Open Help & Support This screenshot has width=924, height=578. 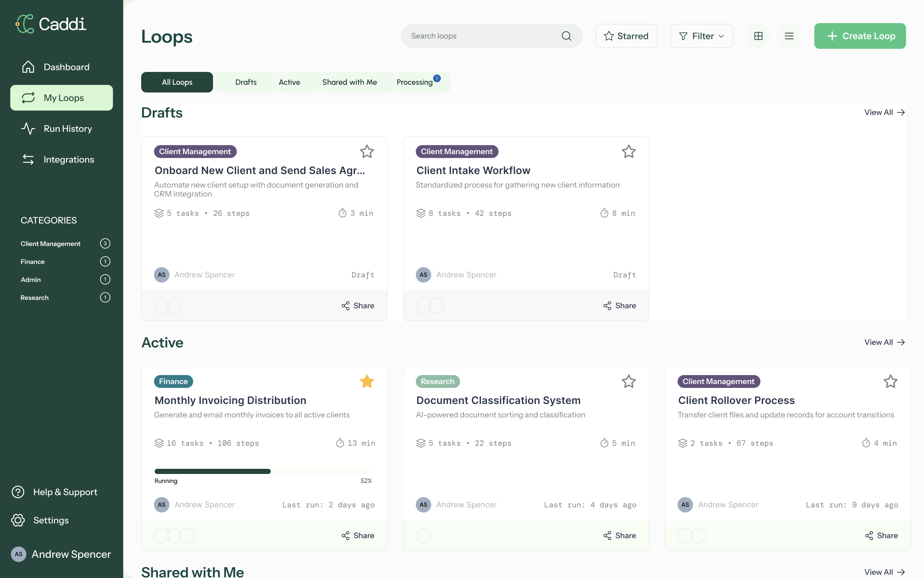coord(55,492)
